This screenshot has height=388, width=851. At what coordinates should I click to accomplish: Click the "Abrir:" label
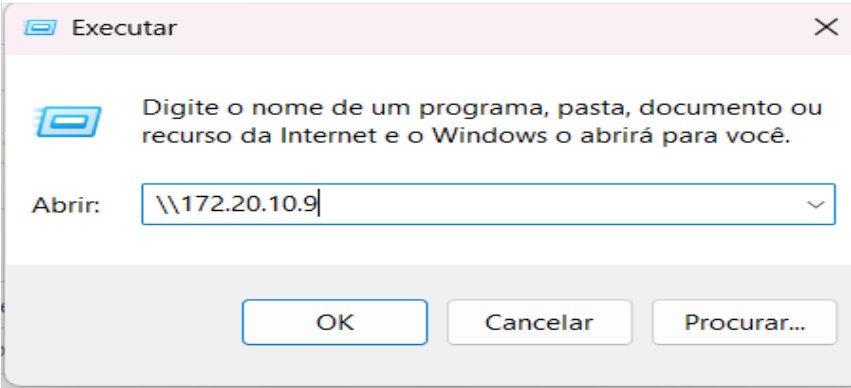point(66,205)
